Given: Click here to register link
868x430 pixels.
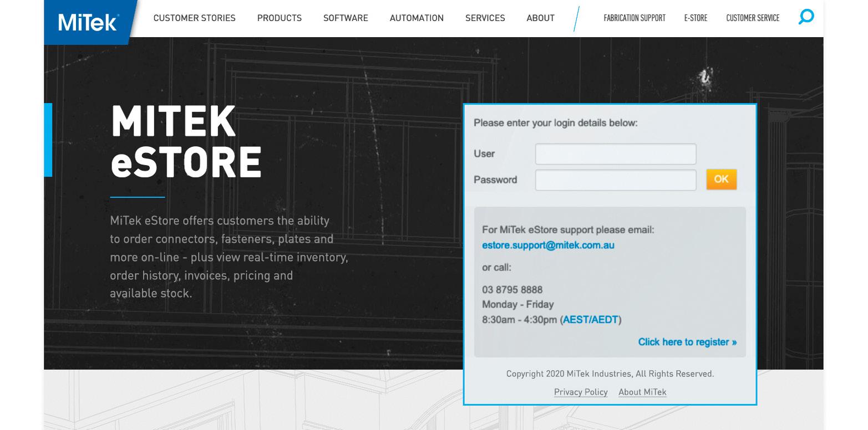Looking at the screenshot, I should click(687, 342).
